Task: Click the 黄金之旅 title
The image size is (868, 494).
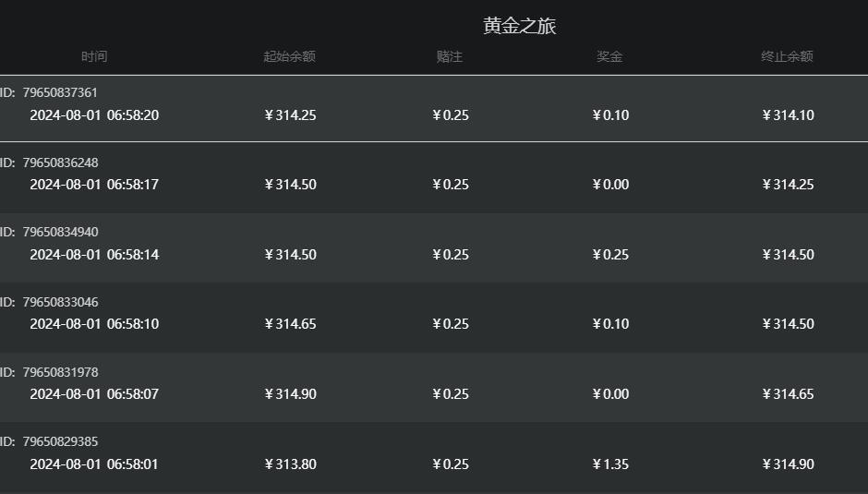Action: (x=519, y=25)
